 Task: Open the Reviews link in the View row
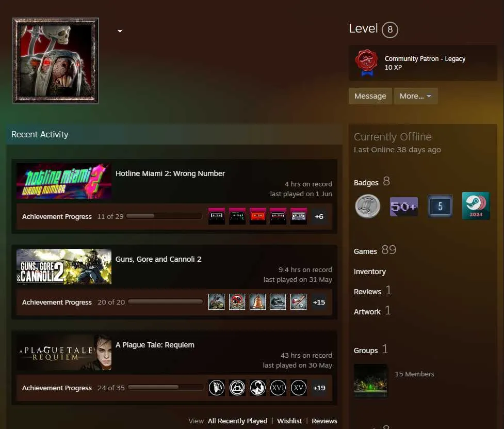tap(324, 421)
